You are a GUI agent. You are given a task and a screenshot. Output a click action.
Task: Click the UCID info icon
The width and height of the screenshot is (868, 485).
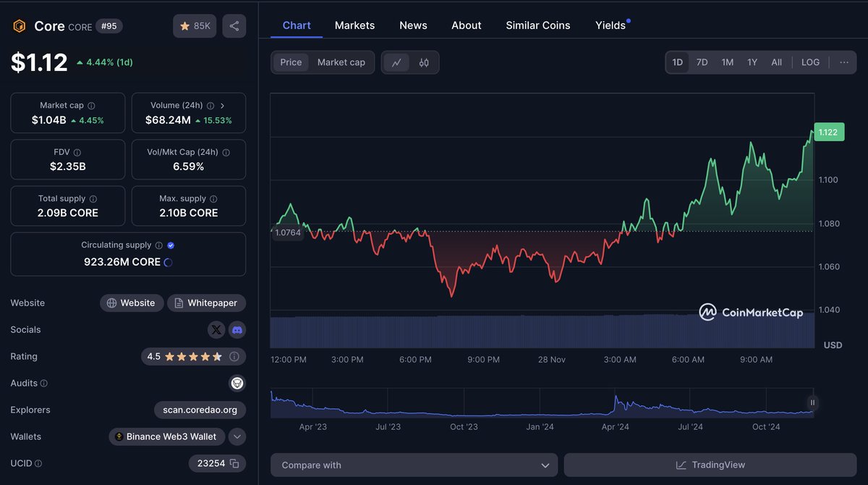coord(38,463)
